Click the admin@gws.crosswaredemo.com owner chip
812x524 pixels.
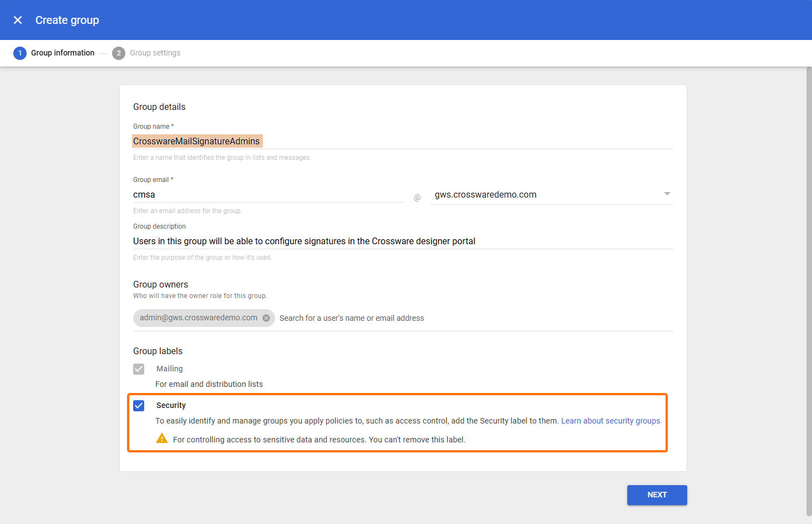[x=198, y=318]
